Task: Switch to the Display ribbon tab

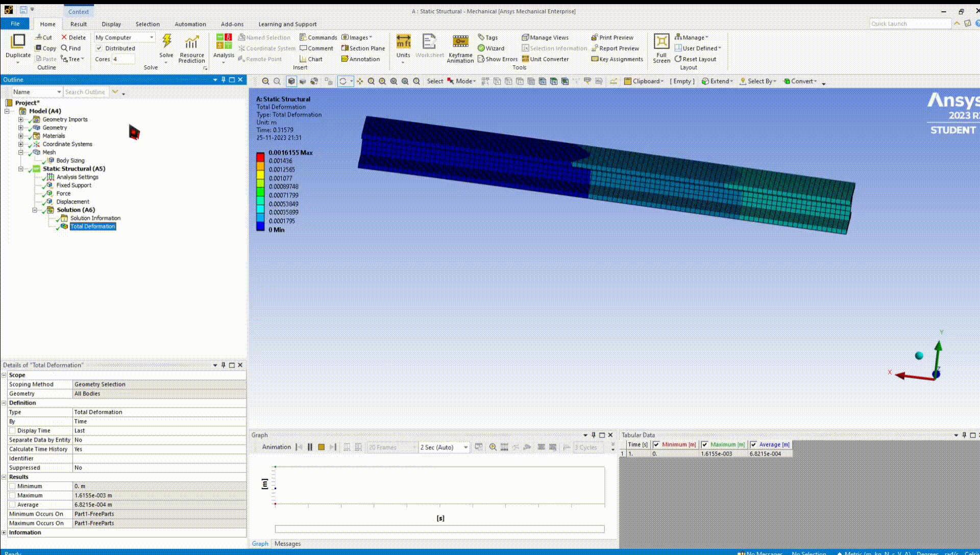Action: pos(111,24)
